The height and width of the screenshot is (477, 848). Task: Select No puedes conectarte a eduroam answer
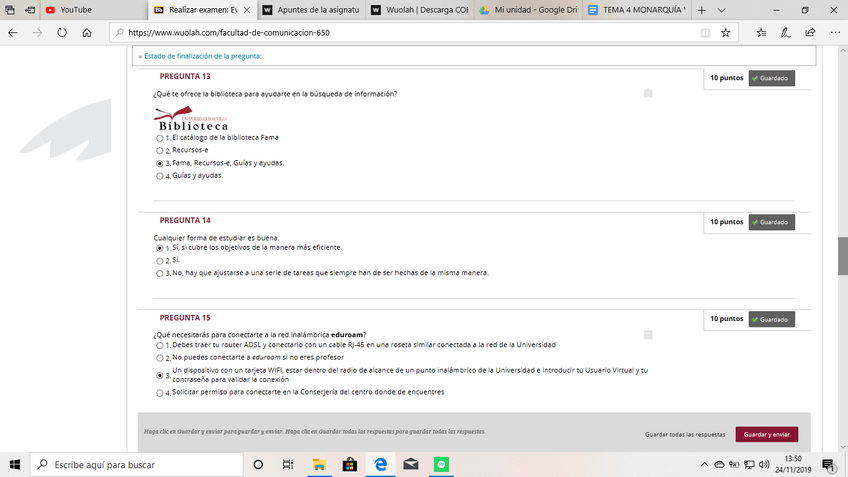tap(160, 358)
